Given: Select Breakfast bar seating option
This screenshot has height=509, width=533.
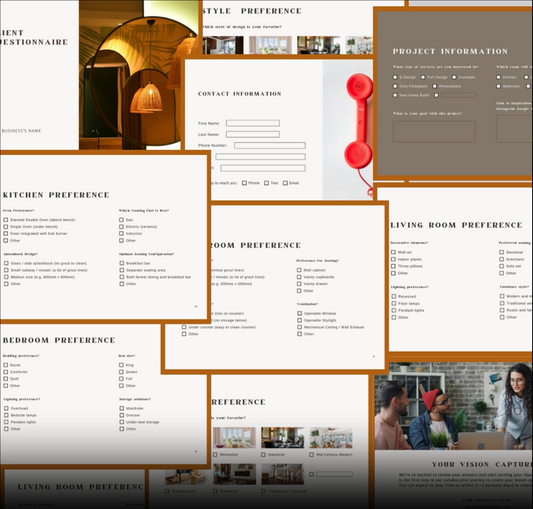Looking at the screenshot, I should [x=122, y=263].
